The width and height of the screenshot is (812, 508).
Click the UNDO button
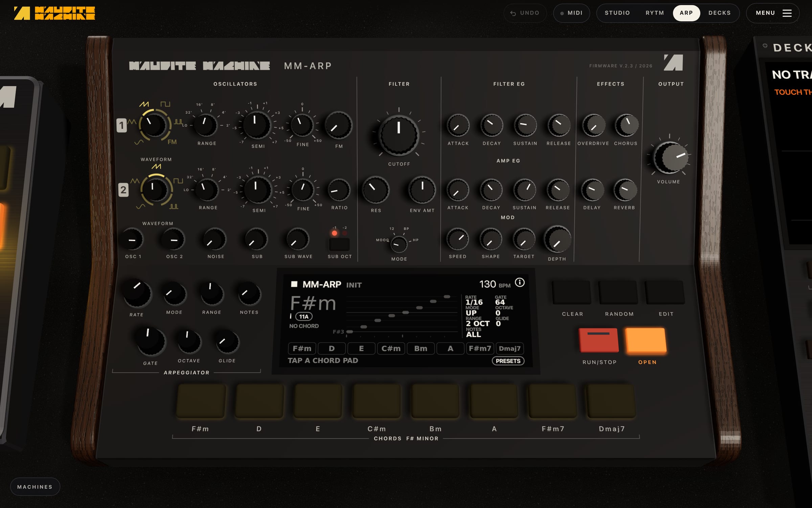tap(525, 13)
